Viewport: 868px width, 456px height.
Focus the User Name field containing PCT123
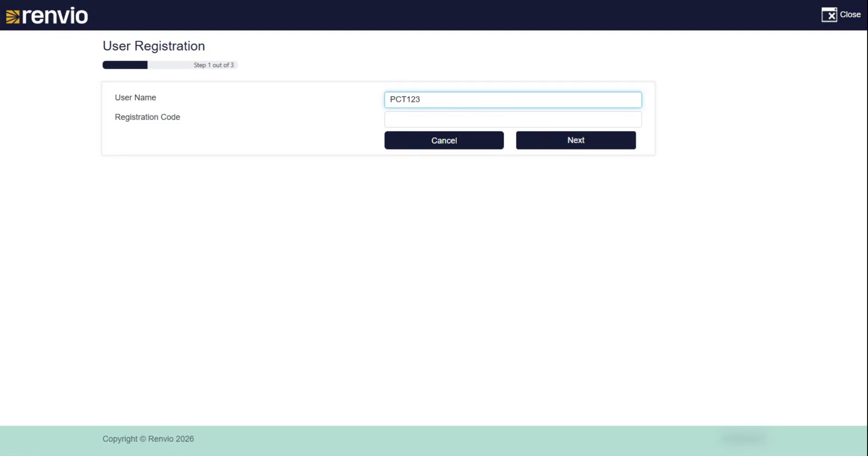pos(513,99)
